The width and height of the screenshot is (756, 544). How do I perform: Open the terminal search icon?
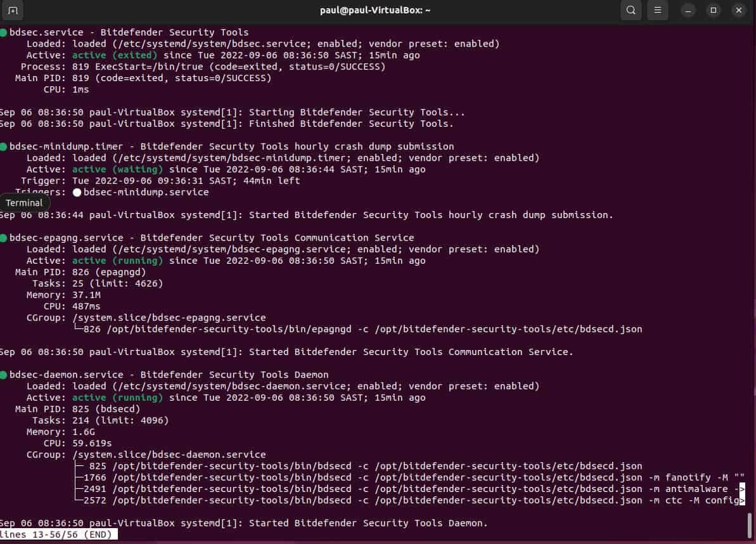(x=631, y=10)
